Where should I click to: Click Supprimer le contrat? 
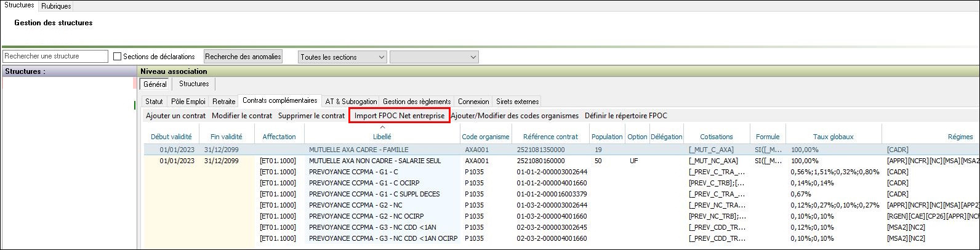coord(311,116)
